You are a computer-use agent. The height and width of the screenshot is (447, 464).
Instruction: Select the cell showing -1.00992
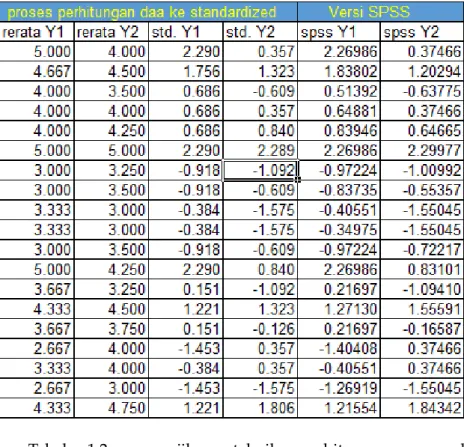click(422, 170)
